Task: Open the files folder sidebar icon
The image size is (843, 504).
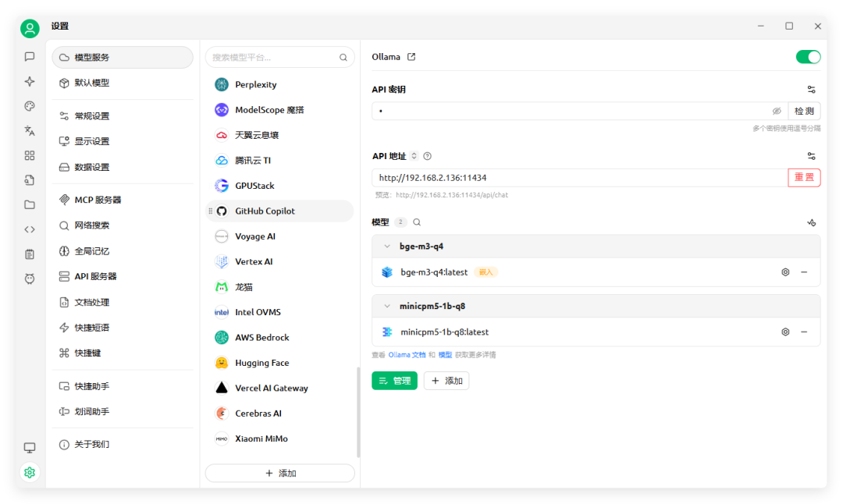Action: click(x=30, y=204)
